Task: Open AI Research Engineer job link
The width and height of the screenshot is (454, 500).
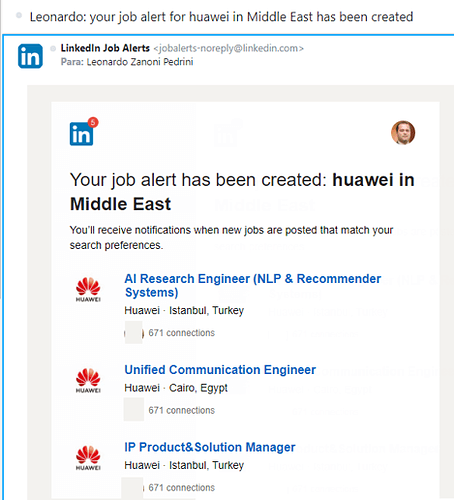Action: coord(253,285)
